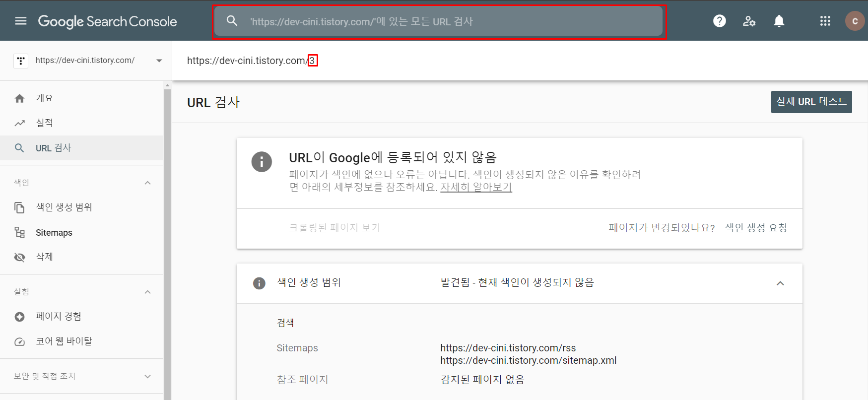Click the inspected URL at top of page
The height and width of the screenshot is (400, 868).
252,61
